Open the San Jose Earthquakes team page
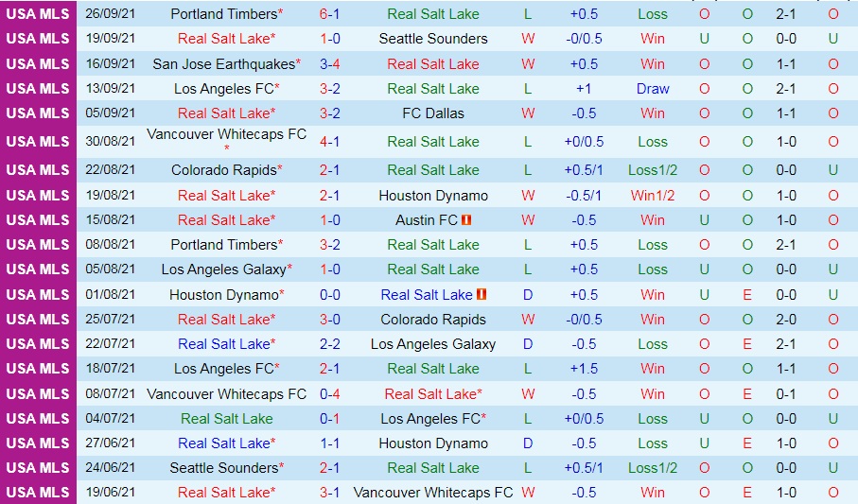Image resolution: width=858 pixels, height=504 pixels. click(x=223, y=63)
